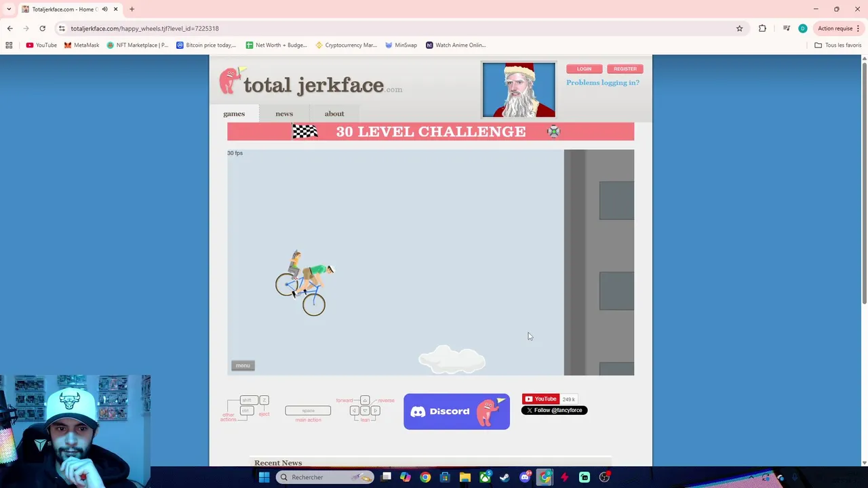Close the Totaljerkface tab
The width and height of the screenshot is (868, 488).
pyautogui.click(x=115, y=9)
